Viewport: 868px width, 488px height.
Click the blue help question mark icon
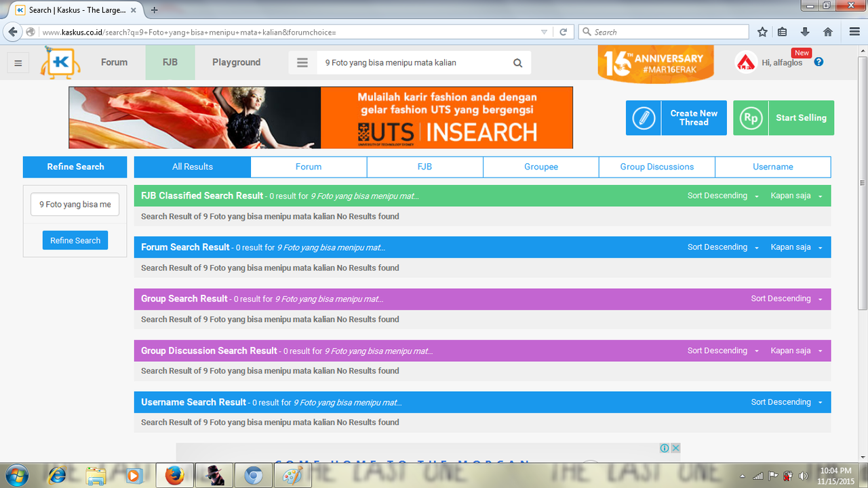click(x=818, y=62)
